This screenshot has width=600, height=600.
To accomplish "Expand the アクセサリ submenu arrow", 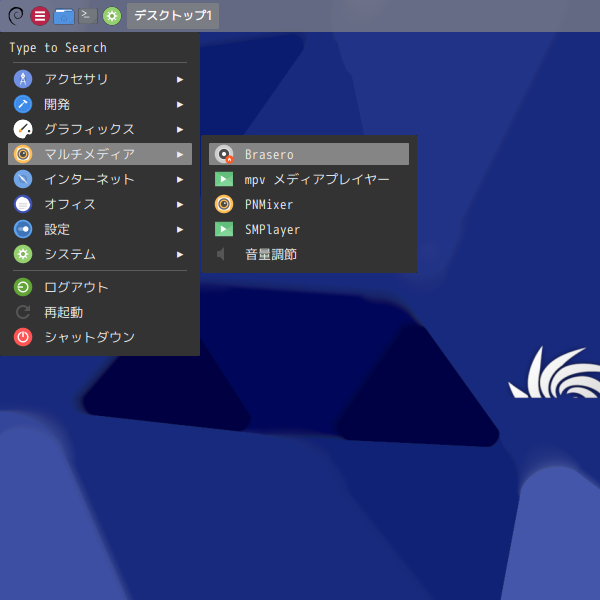I will point(180,80).
